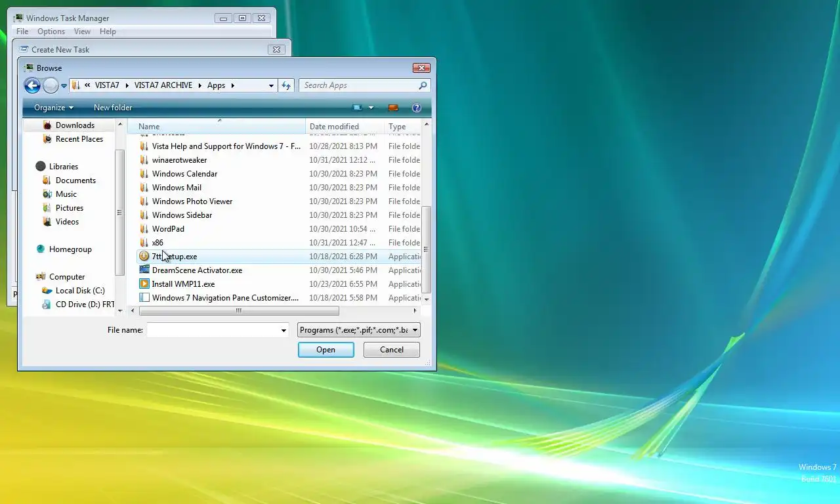
Task: Select the x86 folder
Action: coord(157,243)
